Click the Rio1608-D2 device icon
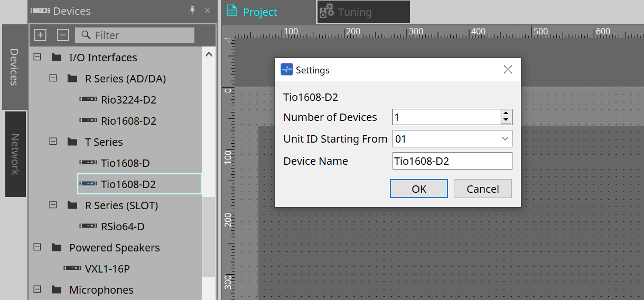 [x=88, y=120]
